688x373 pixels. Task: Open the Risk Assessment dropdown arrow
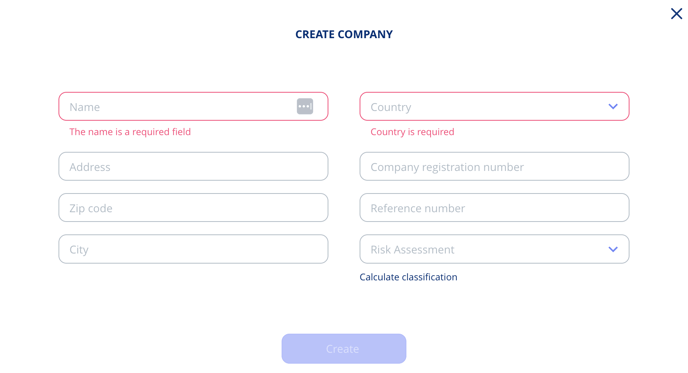click(x=613, y=249)
